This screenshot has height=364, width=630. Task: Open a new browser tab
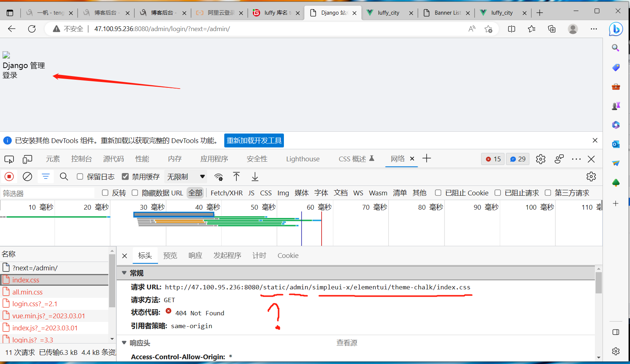tap(540, 13)
